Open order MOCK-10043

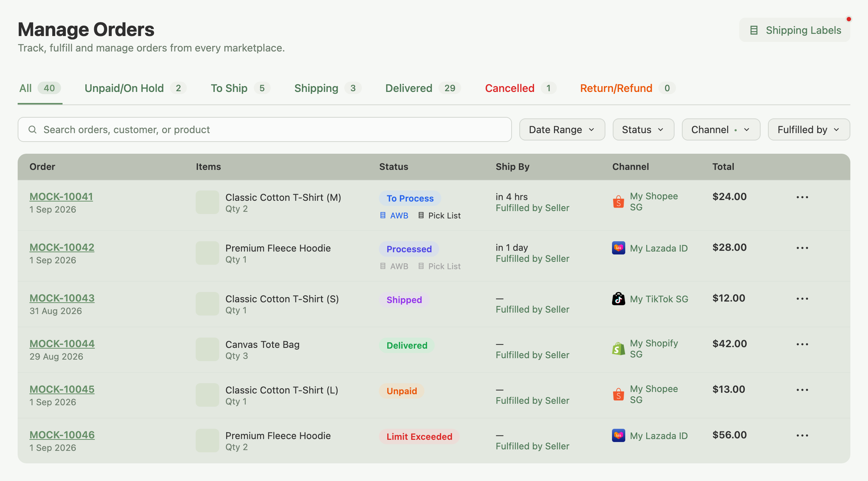pyautogui.click(x=62, y=298)
